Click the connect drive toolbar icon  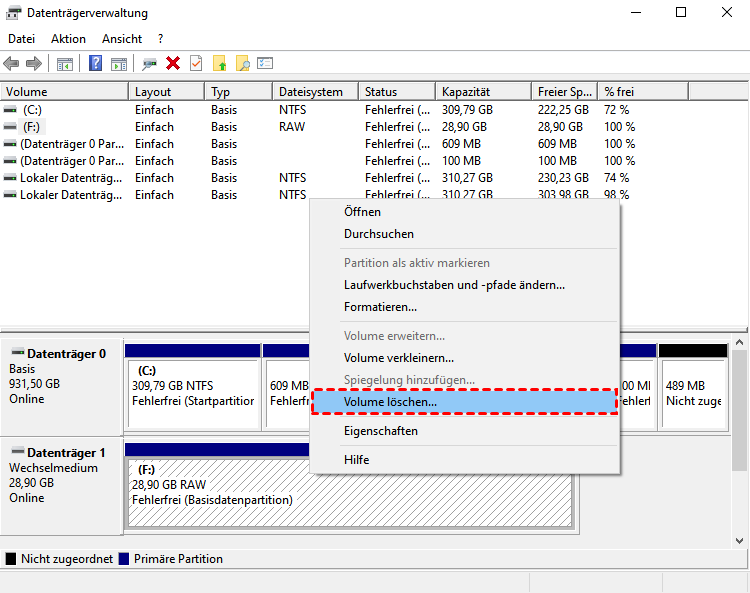point(149,63)
